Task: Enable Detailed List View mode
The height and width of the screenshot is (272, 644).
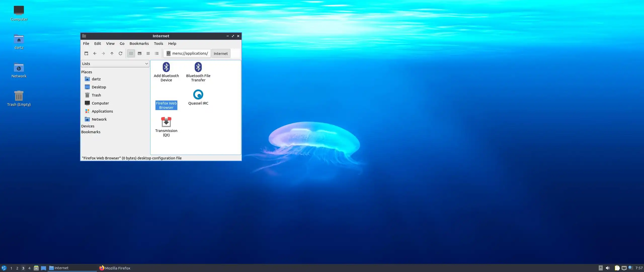Action: coord(157,53)
